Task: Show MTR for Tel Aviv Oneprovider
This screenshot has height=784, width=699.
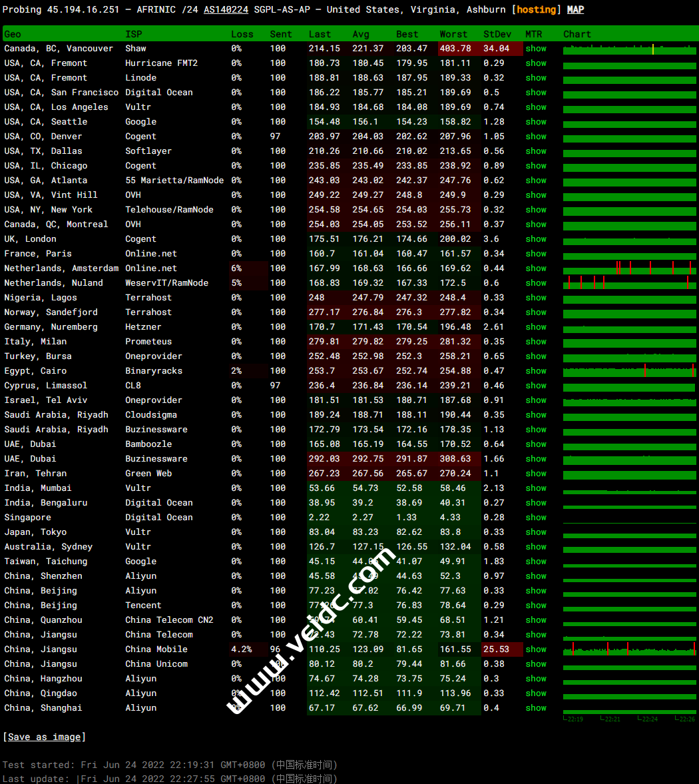Action: pos(536,400)
